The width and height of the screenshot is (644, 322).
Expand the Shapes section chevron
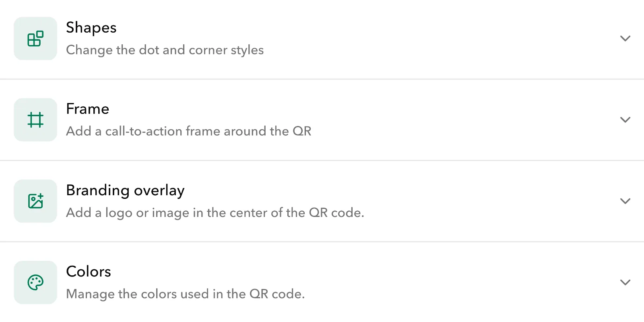click(x=625, y=39)
